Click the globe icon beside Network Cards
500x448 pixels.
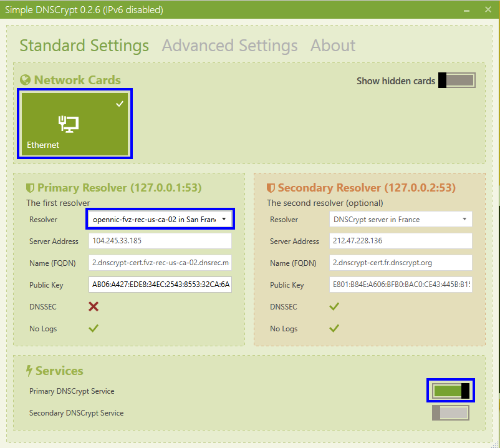25,80
